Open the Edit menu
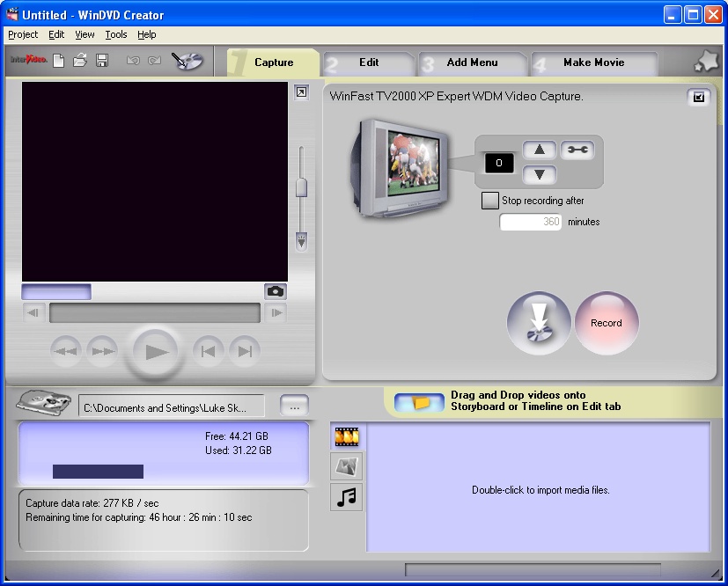Screen dimensions: 728x586 56,34
